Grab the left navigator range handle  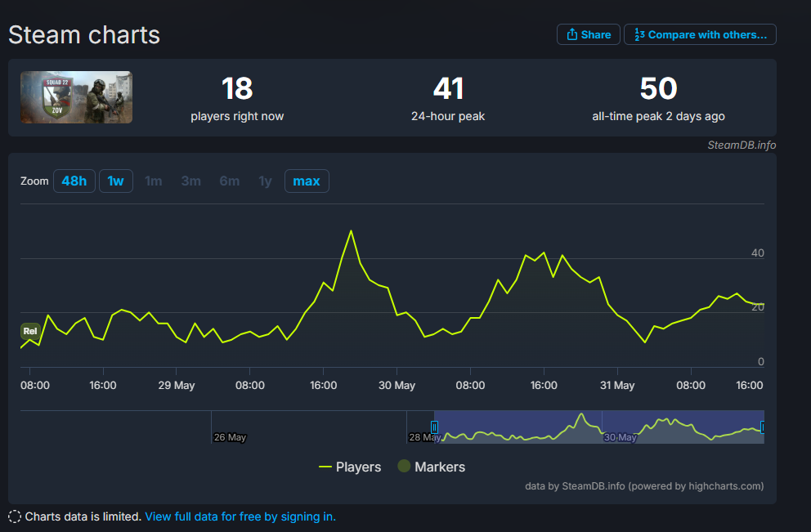434,427
